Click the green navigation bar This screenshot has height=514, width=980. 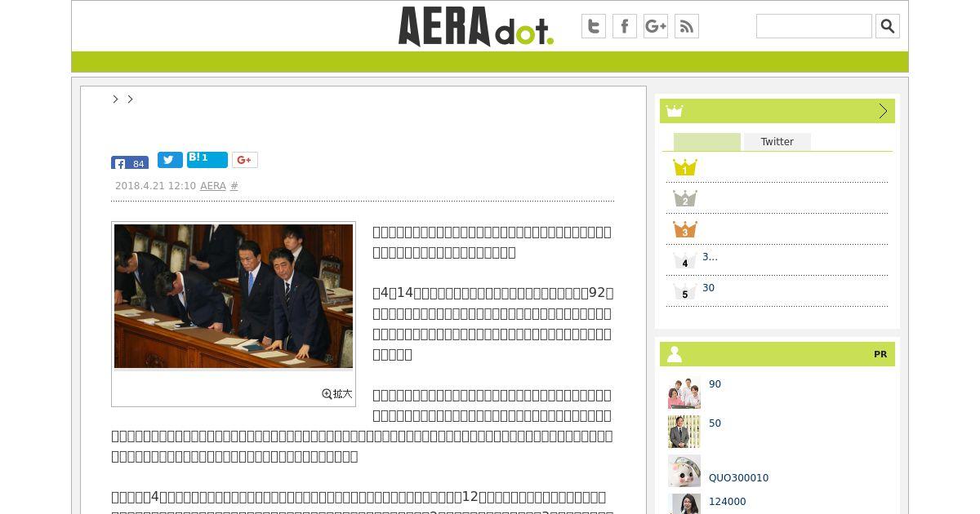coord(490,62)
